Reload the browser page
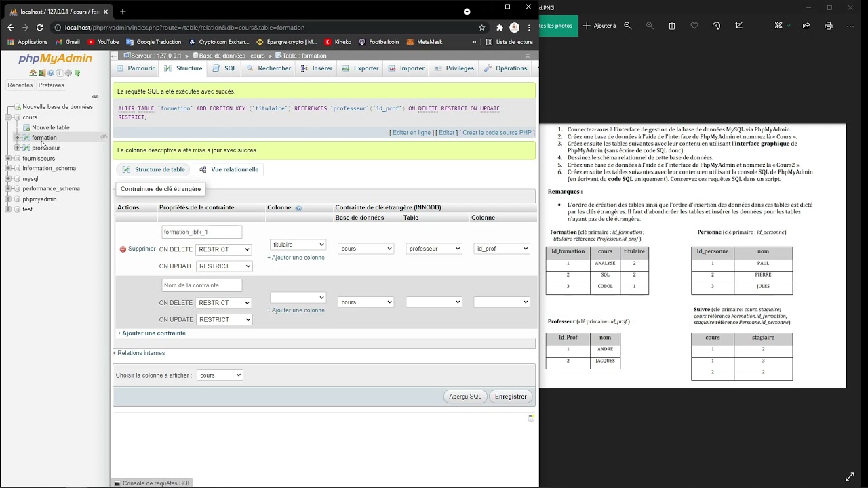This screenshot has width=868, height=488. [40, 28]
